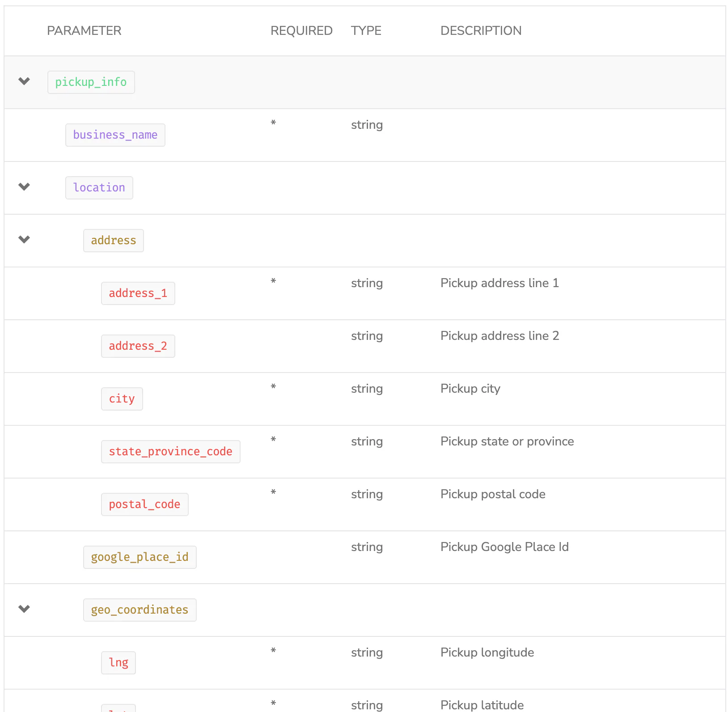
Task: Select the city parameter tag
Action: (122, 399)
